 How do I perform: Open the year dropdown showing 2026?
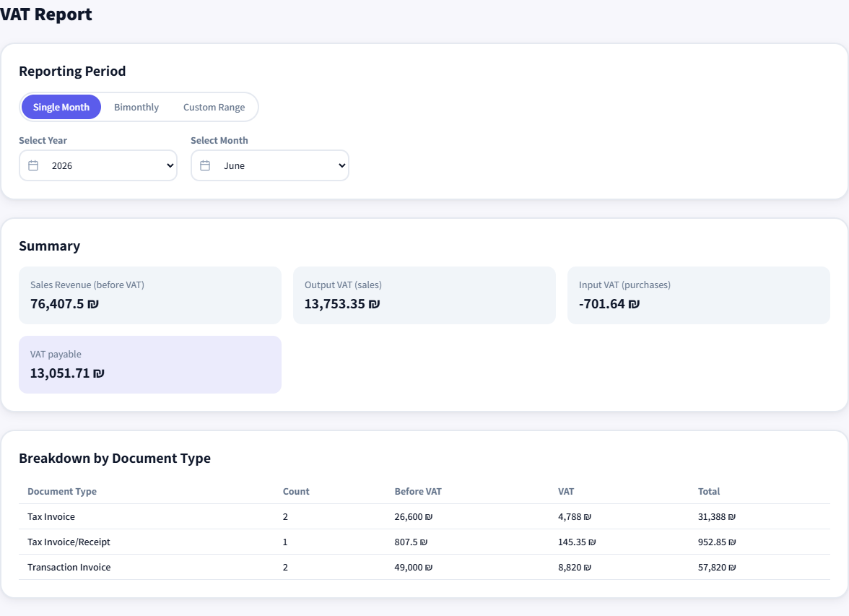pos(98,165)
